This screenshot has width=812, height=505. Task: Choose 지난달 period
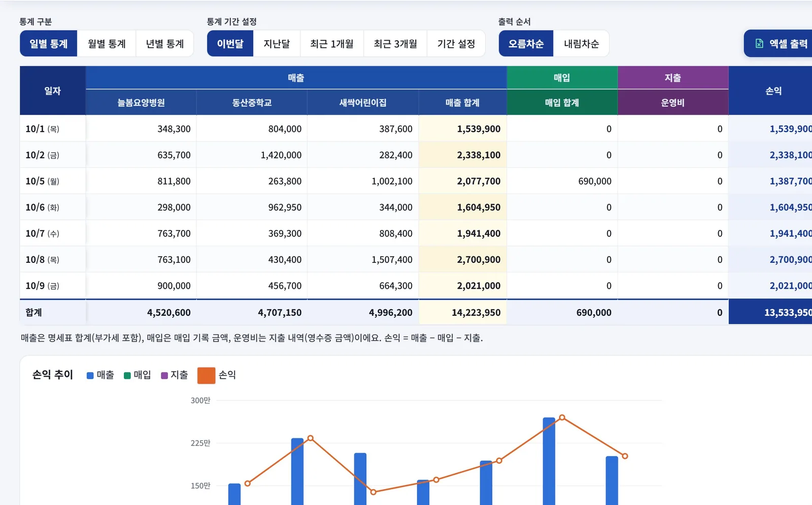[277, 44]
